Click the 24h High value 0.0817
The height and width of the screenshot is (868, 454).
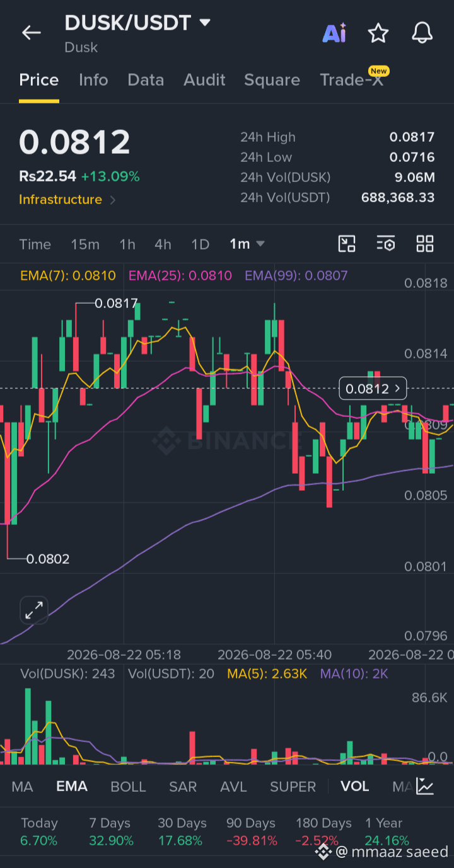coord(412,137)
